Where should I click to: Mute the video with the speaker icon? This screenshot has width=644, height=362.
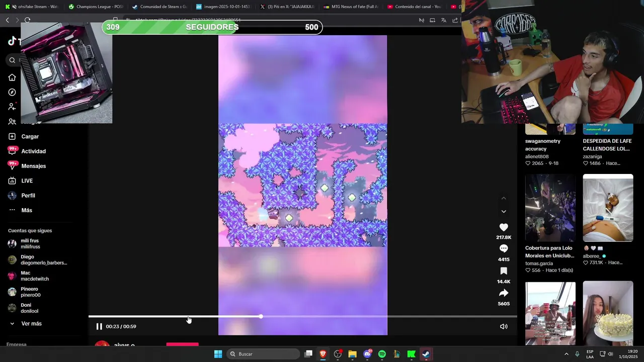pos(504,327)
